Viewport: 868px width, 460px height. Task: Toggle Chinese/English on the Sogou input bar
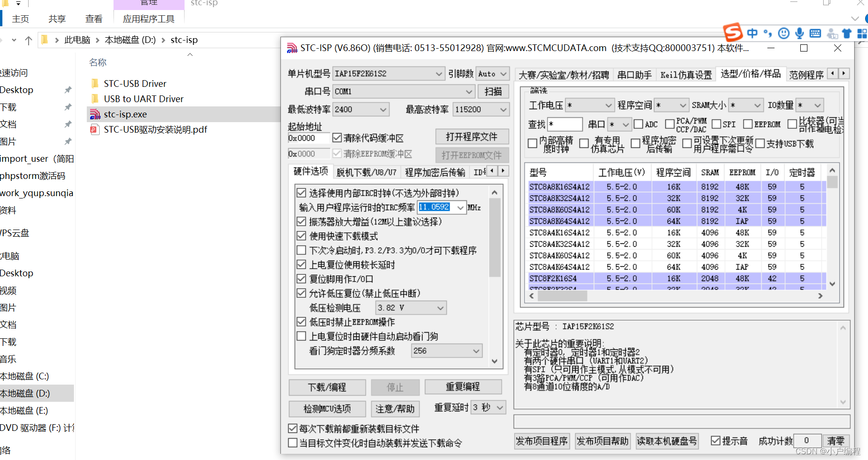(752, 33)
